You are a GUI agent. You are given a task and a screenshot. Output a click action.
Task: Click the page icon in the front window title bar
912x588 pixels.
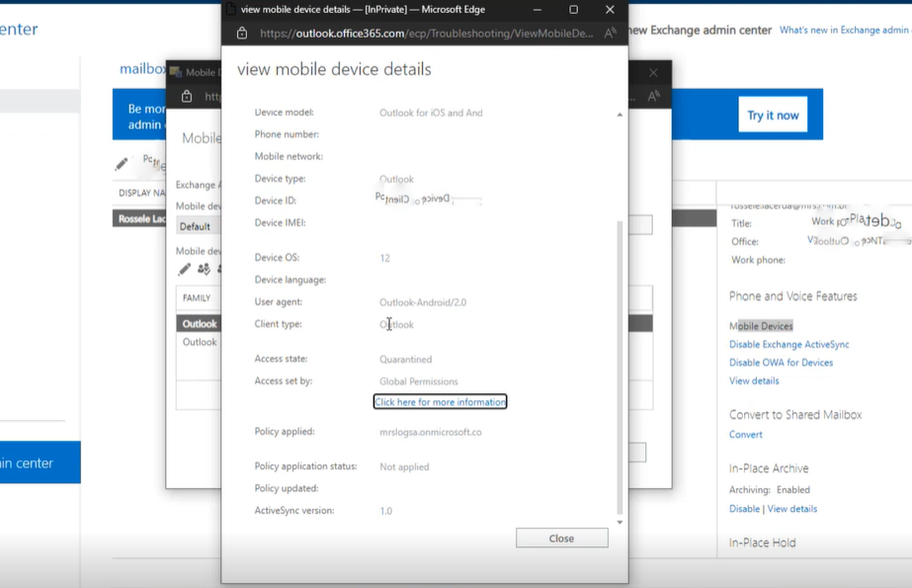click(230, 9)
